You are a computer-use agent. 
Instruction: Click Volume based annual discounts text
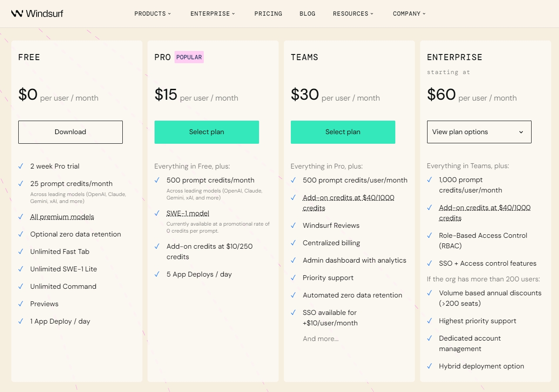(x=490, y=298)
